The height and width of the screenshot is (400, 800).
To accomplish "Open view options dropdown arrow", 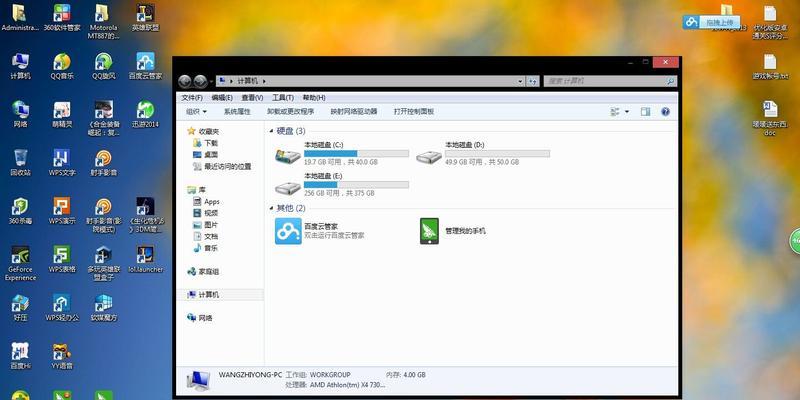I will click(x=627, y=112).
